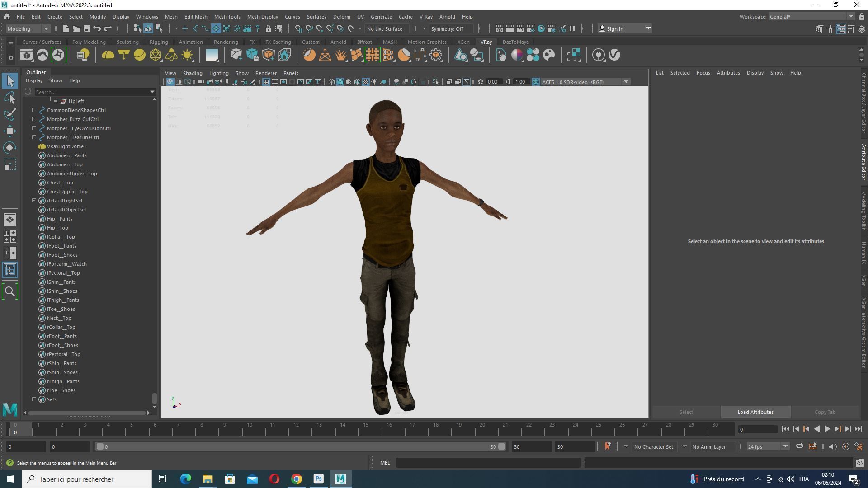Screen dimensions: 868x488
Task: Select the arrow Select tool in toolbox
Action: tap(10, 81)
